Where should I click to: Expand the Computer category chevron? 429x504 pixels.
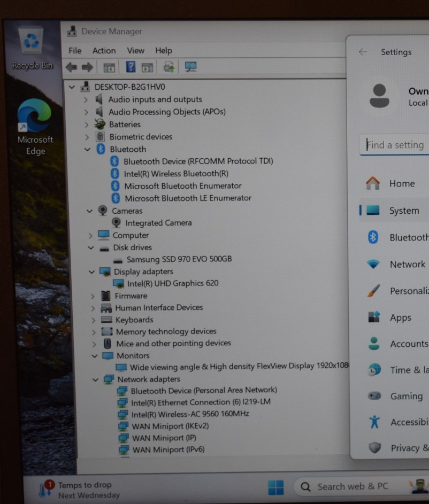click(x=90, y=236)
